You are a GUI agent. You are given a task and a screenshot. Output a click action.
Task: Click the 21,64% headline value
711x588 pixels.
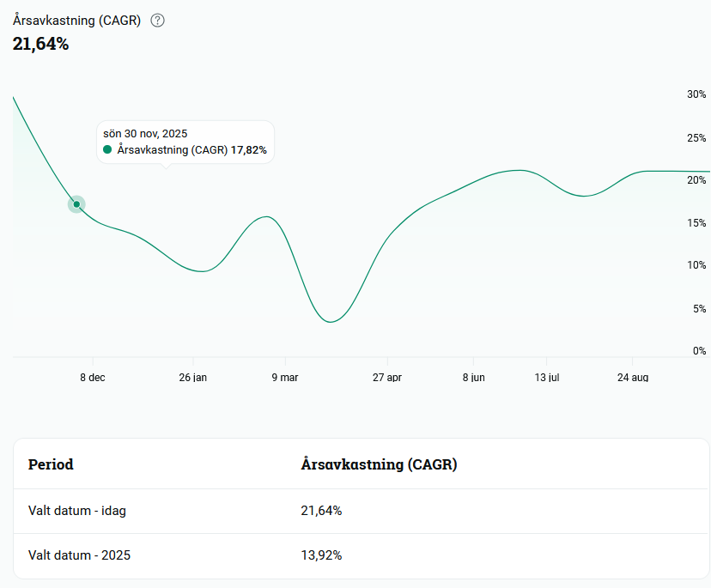tap(41, 44)
